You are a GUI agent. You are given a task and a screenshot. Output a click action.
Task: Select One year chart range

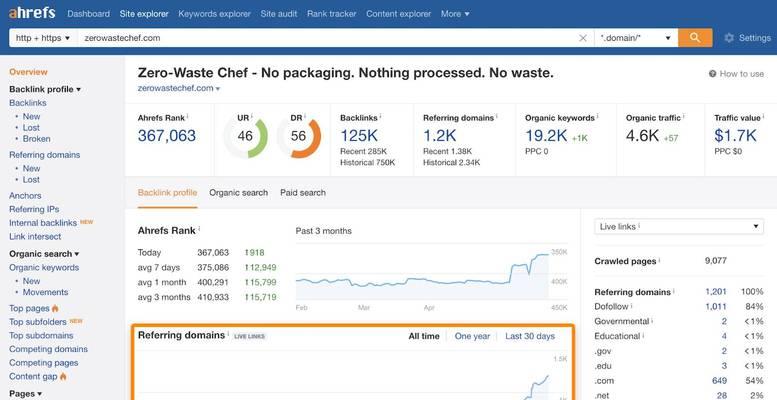(x=472, y=336)
